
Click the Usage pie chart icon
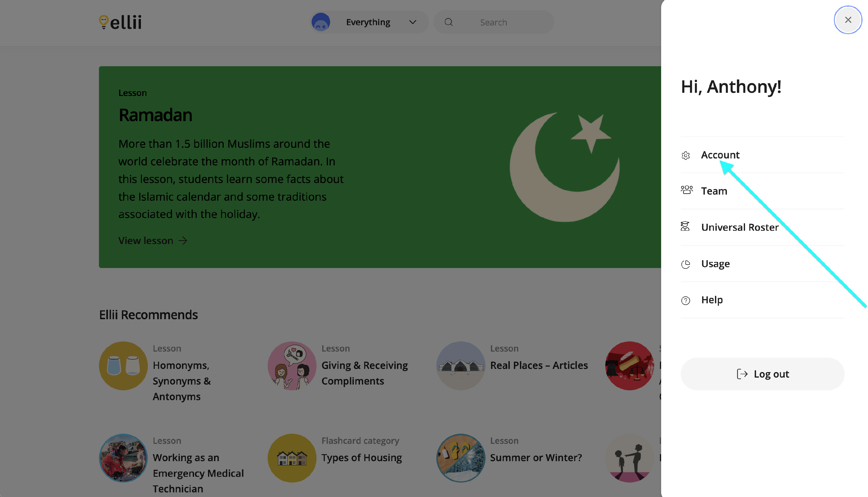686,264
